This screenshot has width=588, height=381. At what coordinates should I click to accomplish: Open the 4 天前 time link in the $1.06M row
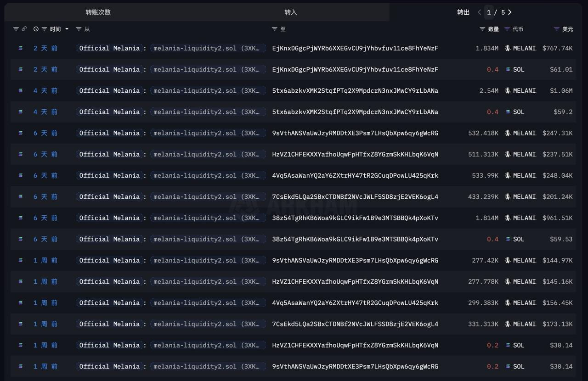tap(45, 90)
